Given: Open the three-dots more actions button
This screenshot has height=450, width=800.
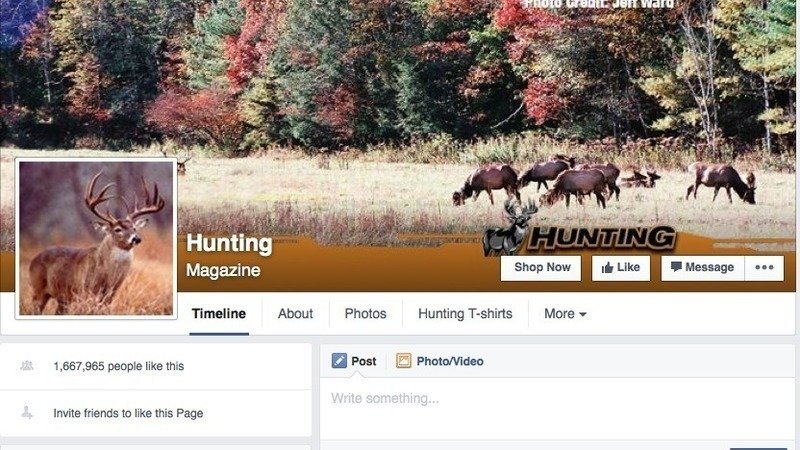Looking at the screenshot, I should 764,268.
